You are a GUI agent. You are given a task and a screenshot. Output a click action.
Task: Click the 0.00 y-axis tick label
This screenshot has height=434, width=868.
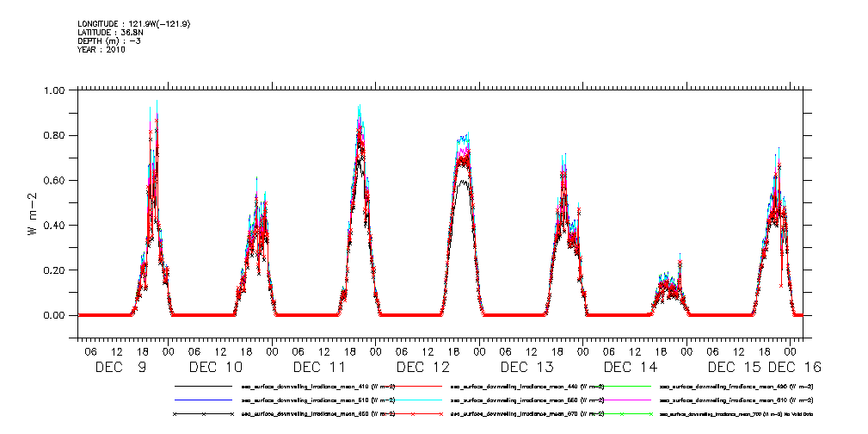pyautogui.click(x=55, y=315)
